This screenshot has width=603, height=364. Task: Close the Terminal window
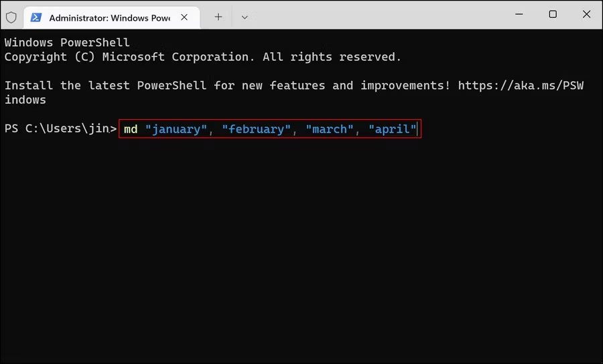pos(586,14)
